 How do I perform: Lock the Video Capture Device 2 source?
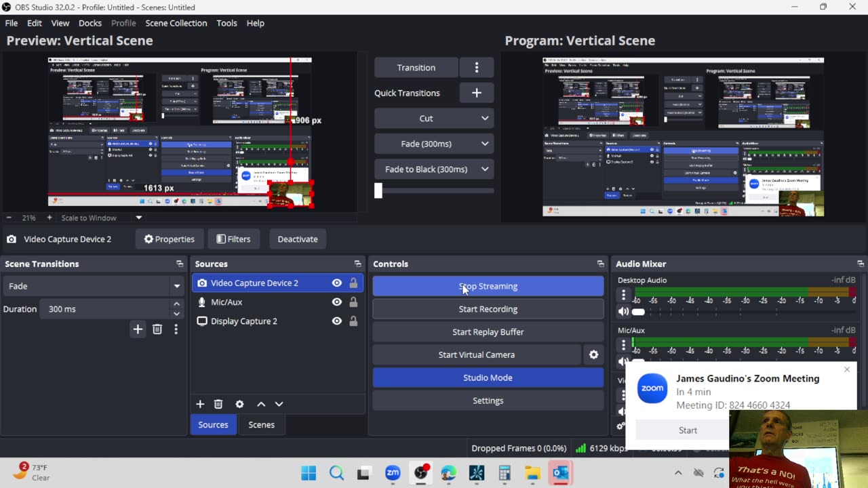tap(353, 283)
